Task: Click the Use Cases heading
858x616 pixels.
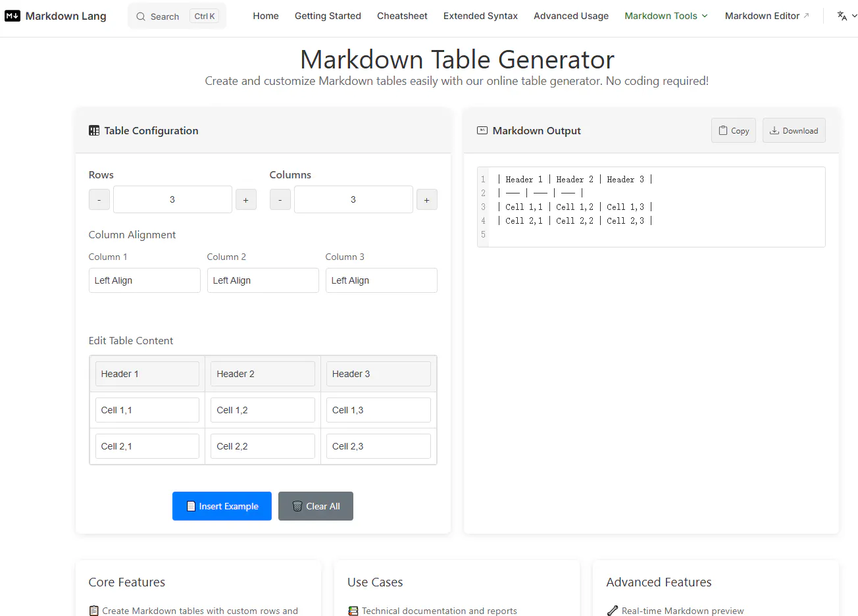Action: pyautogui.click(x=375, y=582)
